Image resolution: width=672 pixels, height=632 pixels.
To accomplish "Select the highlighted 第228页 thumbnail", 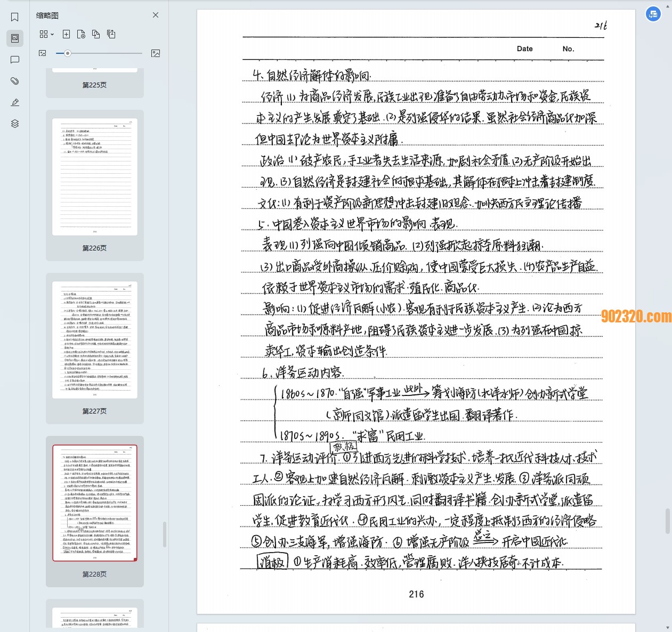I will coord(95,503).
